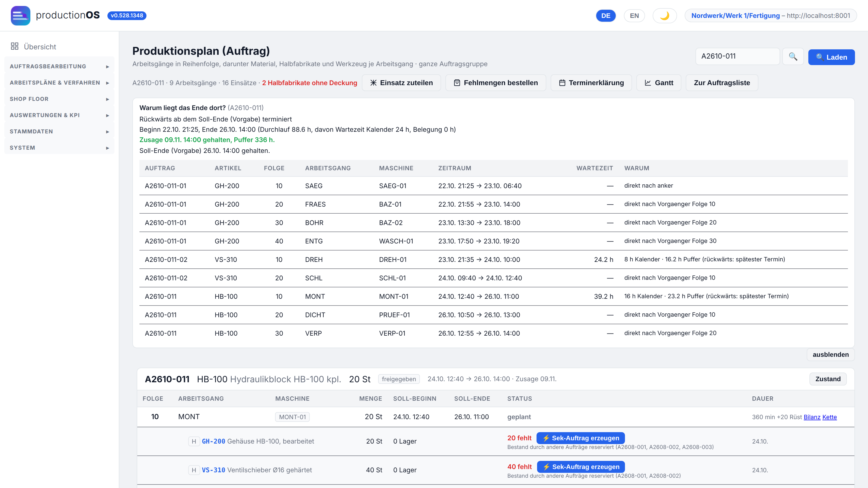Viewport: 868px width, 488px height.
Task: Select the '20 fehlt' shortage text
Action: [x=519, y=438]
